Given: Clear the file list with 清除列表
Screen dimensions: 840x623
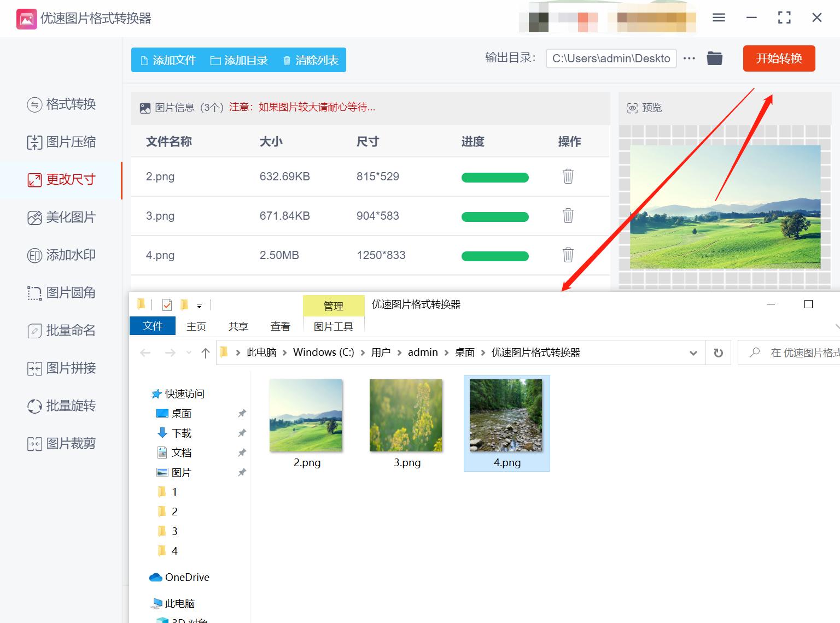Looking at the screenshot, I should point(310,60).
